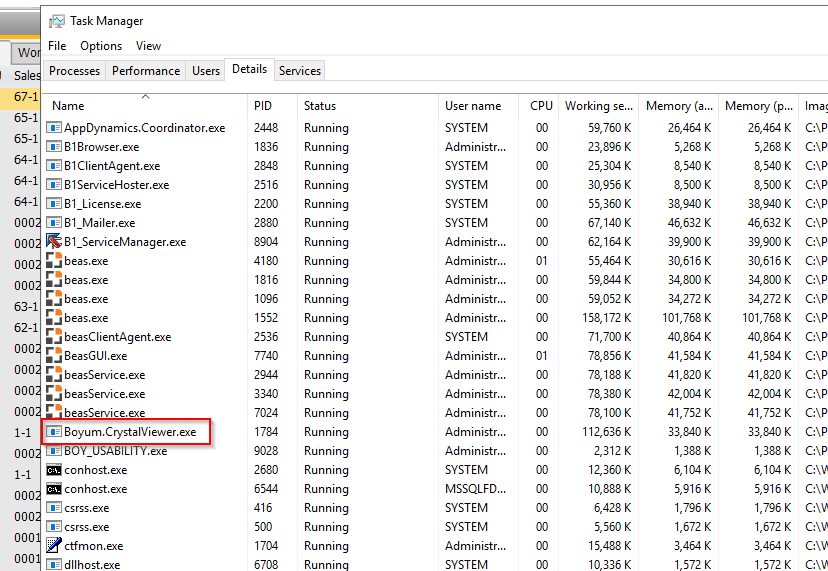Click the Boyum.CrystalViewer.exe process icon
The width and height of the screenshot is (828, 571).
click(x=54, y=432)
